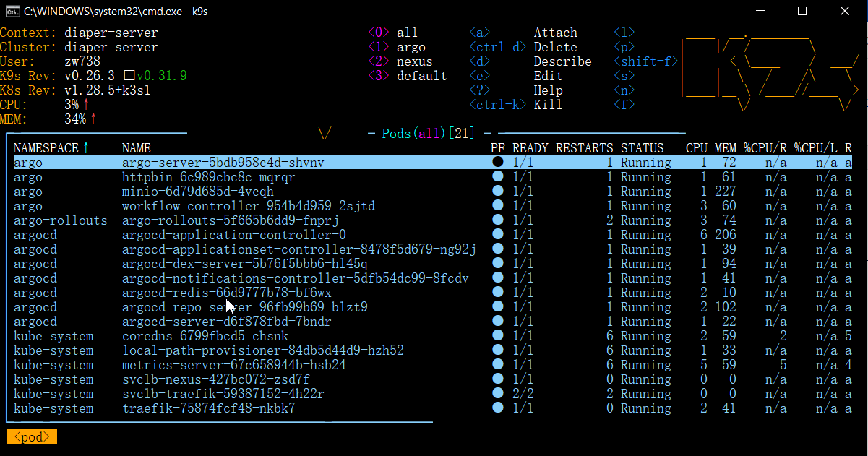Screen dimensions: 868x456
Task: Click the red up arrow beside MEM 34%
Action: click(93, 119)
